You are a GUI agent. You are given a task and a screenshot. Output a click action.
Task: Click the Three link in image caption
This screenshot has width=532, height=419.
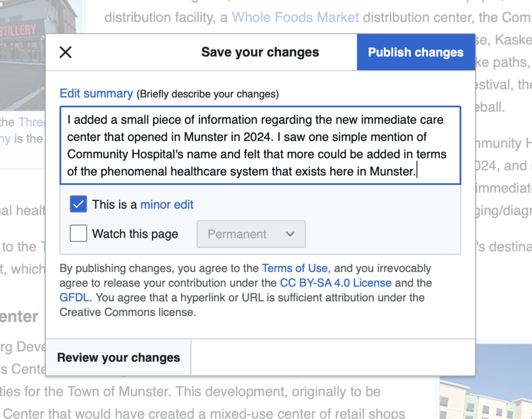(31, 122)
